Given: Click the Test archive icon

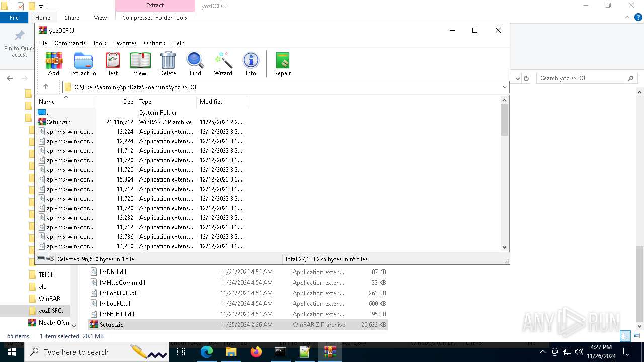Looking at the screenshot, I should pyautogui.click(x=113, y=64).
